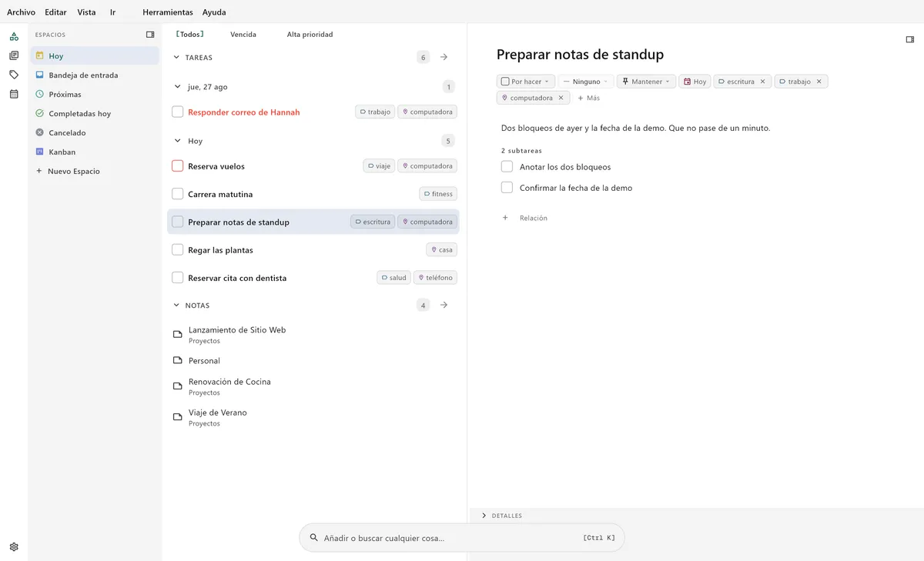924x561 pixels.
Task: Click the arrow next to Tareas count
Action: pyautogui.click(x=444, y=57)
